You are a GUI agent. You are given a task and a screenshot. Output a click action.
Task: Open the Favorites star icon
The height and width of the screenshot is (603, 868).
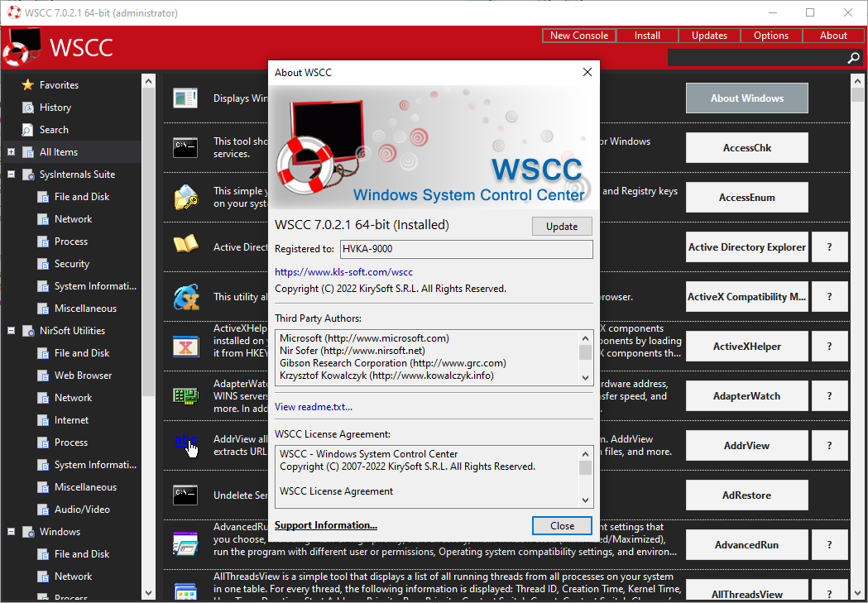coord(27,84)
